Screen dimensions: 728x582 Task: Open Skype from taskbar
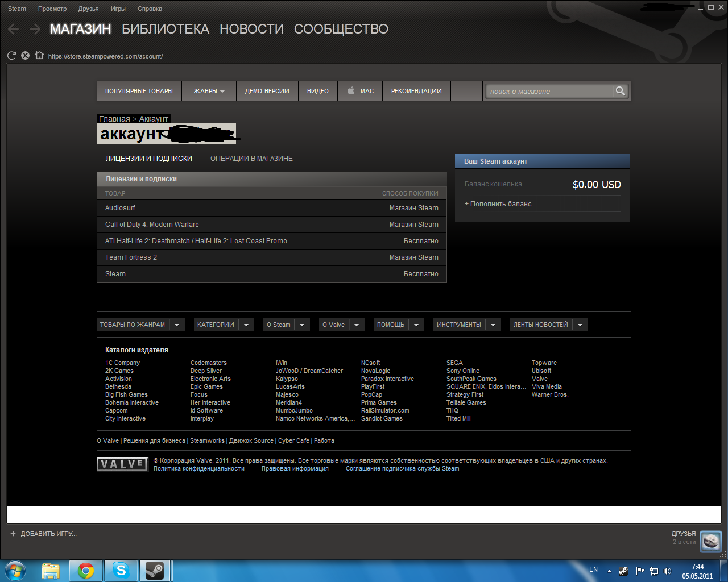[x=121, y=571]
